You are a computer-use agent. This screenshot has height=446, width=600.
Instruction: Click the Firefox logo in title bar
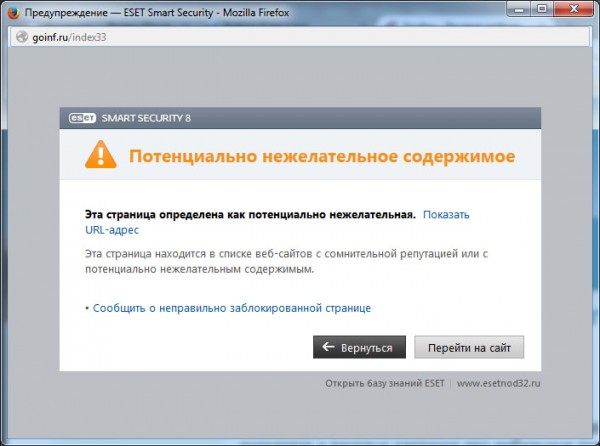(x=13, y=13)
